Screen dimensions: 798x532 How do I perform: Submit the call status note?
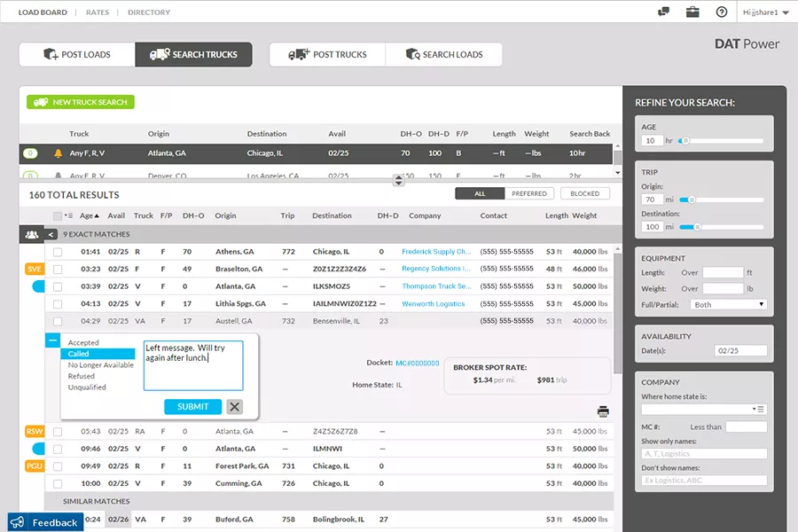point(193,407)
